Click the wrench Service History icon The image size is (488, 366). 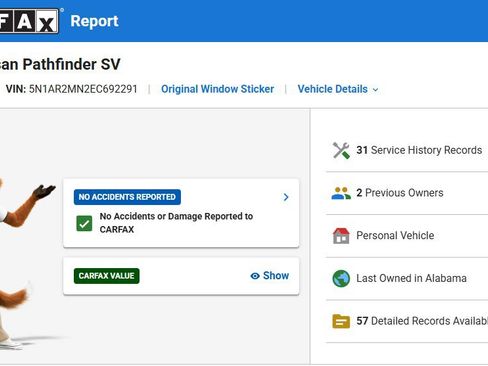341,150
